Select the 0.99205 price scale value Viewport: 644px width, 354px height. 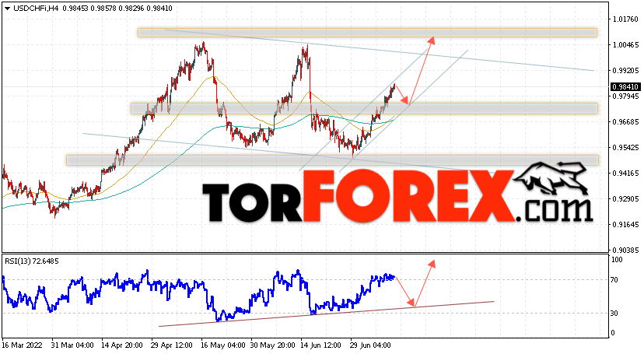click(x=625, y=70)
